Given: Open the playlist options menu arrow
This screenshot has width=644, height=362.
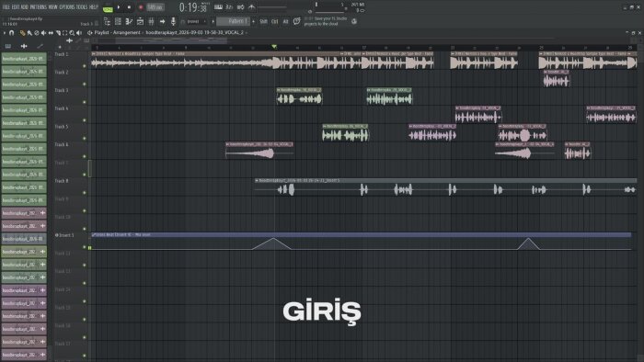Looking at the screenshot, I should (x=5, y=33).
